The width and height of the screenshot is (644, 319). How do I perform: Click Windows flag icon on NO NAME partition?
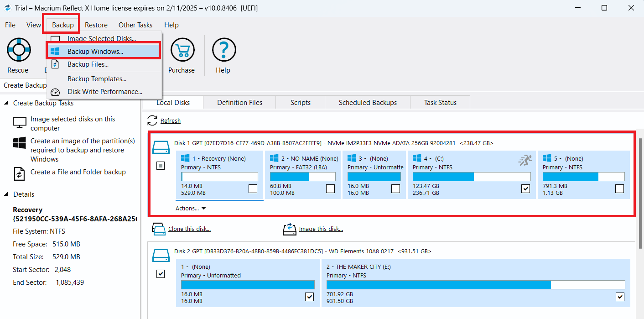tap(274, 158)
